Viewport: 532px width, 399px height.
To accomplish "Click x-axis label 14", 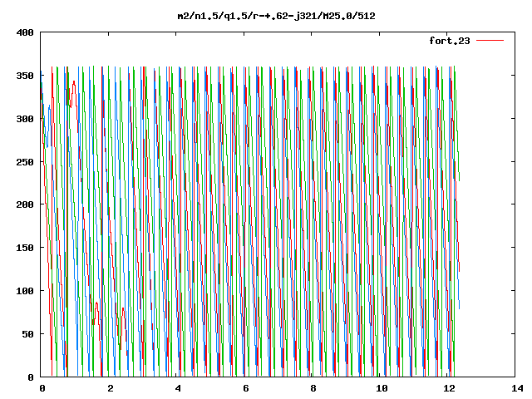I will tap(517, 388).
